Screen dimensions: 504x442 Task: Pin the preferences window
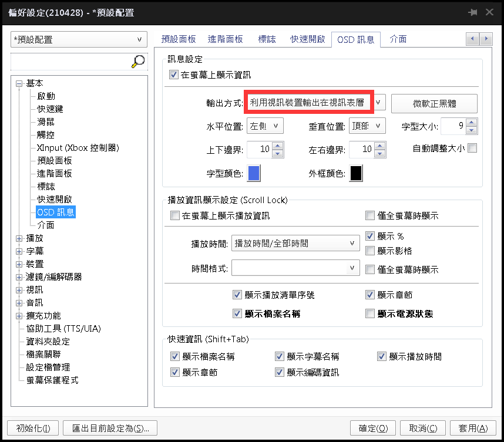473,12
